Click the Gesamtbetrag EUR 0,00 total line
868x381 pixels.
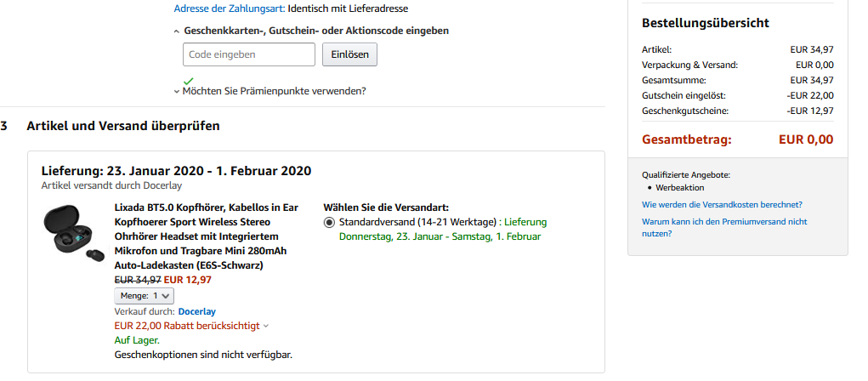point(737,139)
